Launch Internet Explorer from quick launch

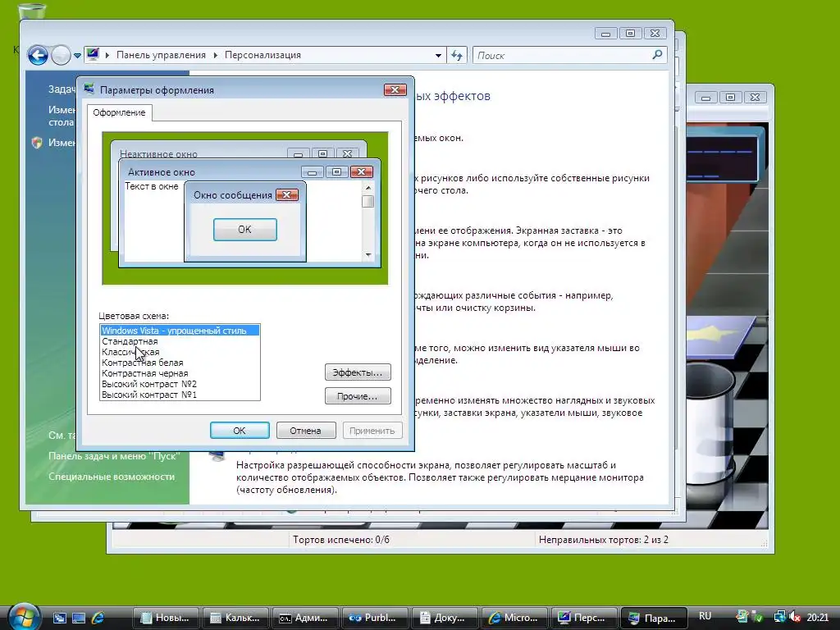(x=98, y=618)
